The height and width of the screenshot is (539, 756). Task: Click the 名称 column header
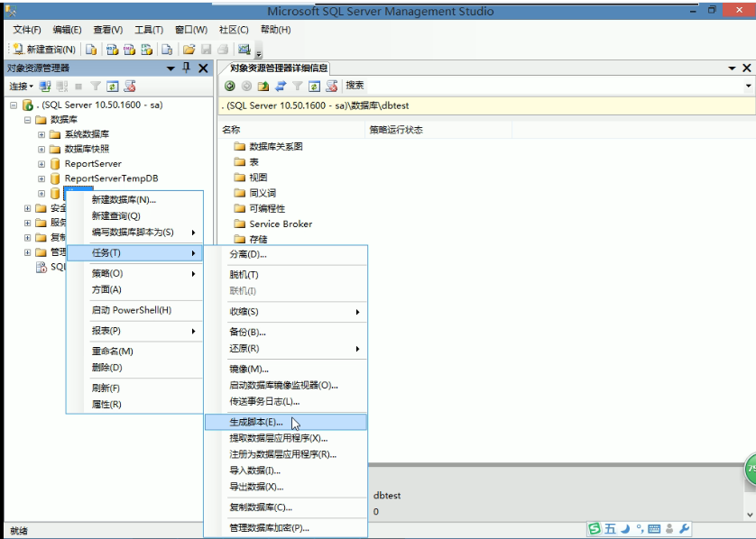pos(292,130)
